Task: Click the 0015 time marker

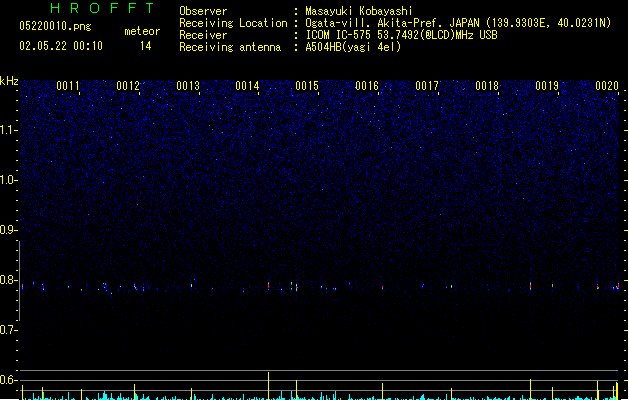Action: pyautogui.click(x=307, y=86)
